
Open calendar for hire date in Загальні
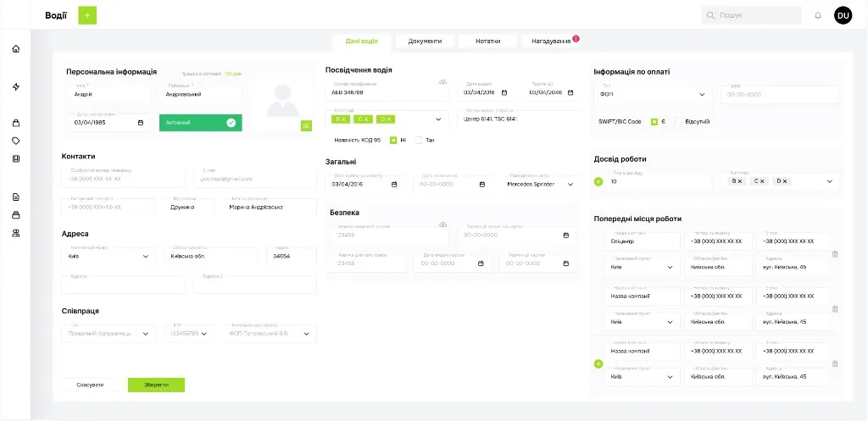click(394, 184)
